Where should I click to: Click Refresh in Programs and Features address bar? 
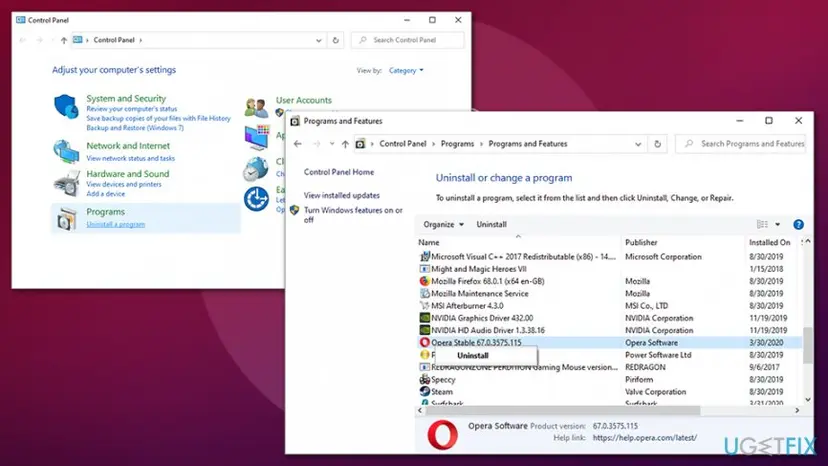[x=657, y=144]
